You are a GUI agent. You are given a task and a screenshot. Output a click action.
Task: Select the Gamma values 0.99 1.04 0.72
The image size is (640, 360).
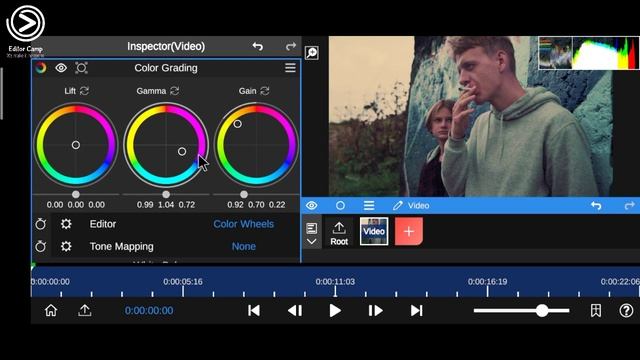(x=166, y=204)
